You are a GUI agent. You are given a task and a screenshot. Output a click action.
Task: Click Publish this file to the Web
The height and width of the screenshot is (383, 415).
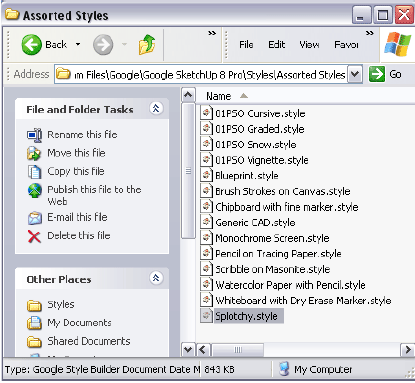click(x=94, y=195)
